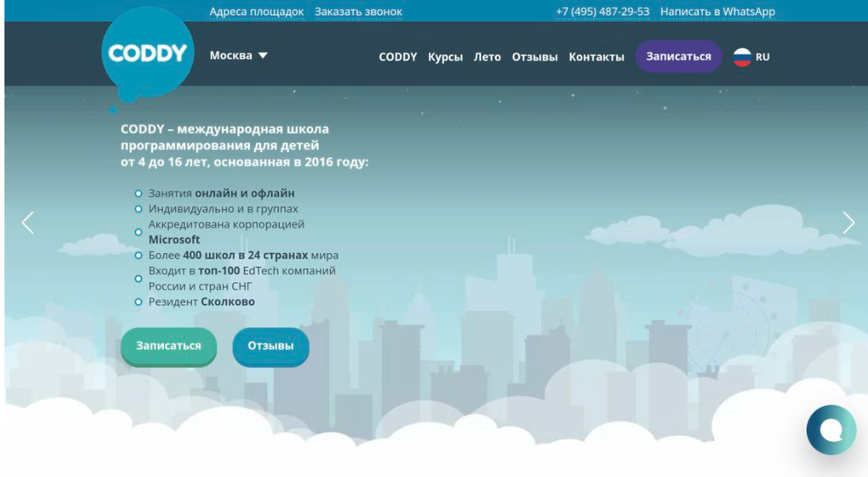Click the blue Отзывы button
This screenshot has width=868, height=477.
coord(271,346)
